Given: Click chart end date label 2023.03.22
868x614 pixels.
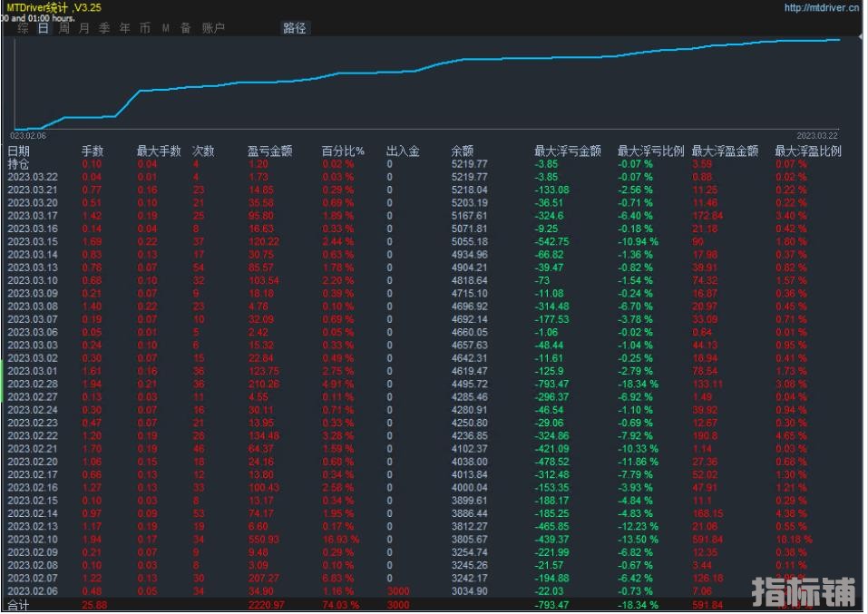Looking at the screenshot, I should (817, 136).
